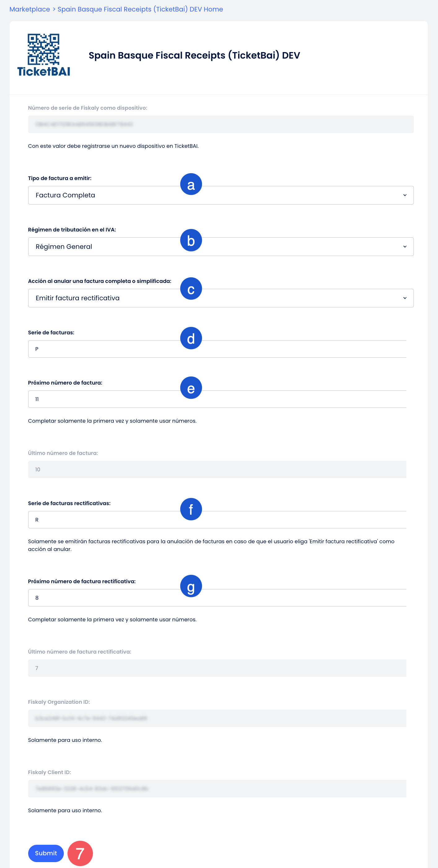Click the red number 7 badge

tap(80, 853)
